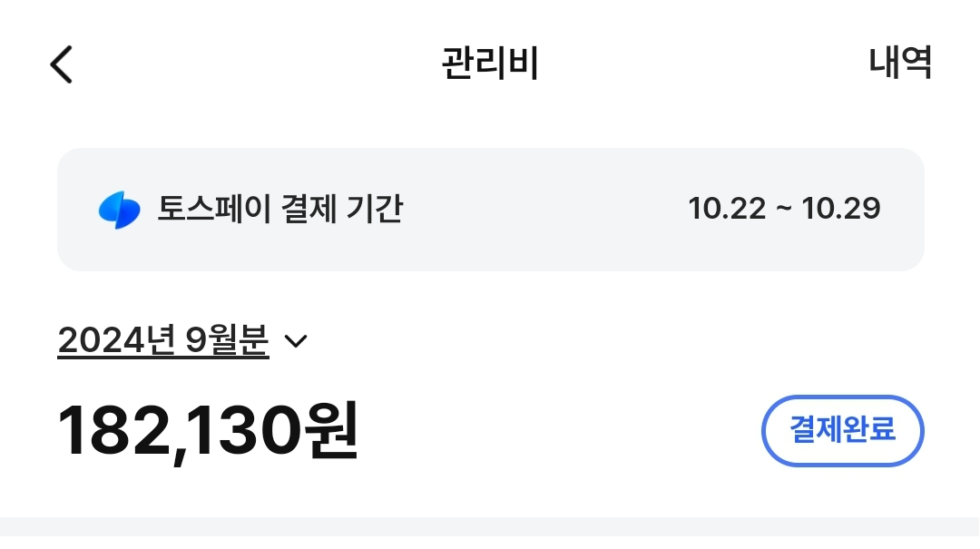Expand the 2024년 9월분 month selector
Image resolution: width=980 pixels, height=549 pixels.
click(163, 340)
